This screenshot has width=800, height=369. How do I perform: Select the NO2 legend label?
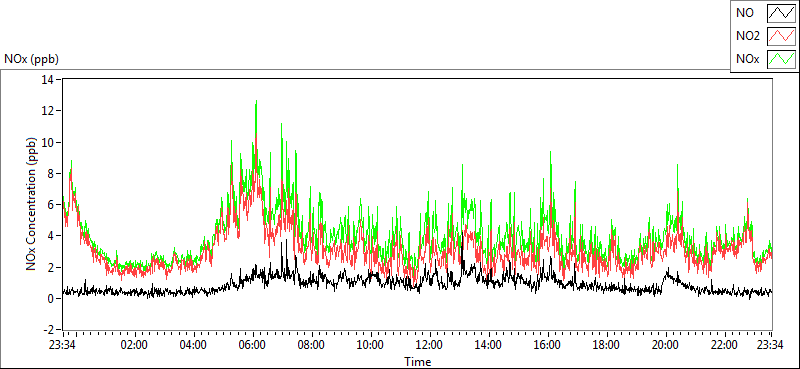(x=747, y=36)
